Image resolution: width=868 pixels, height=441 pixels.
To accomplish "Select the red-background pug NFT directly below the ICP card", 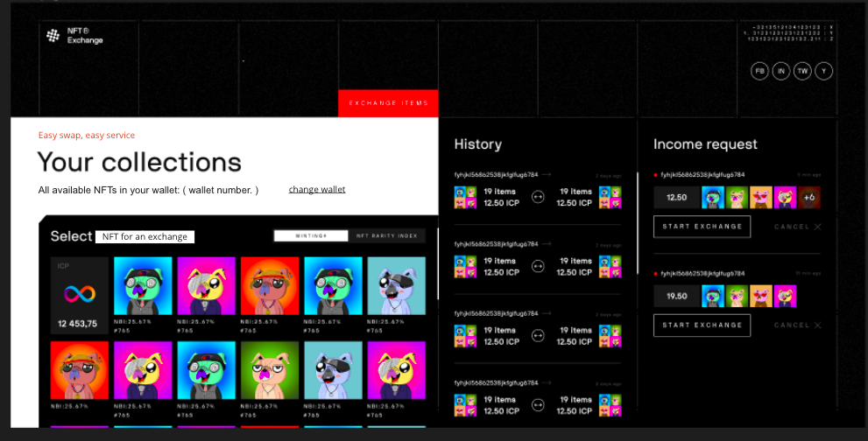I will pyautogui.click(x=80, y=370).
